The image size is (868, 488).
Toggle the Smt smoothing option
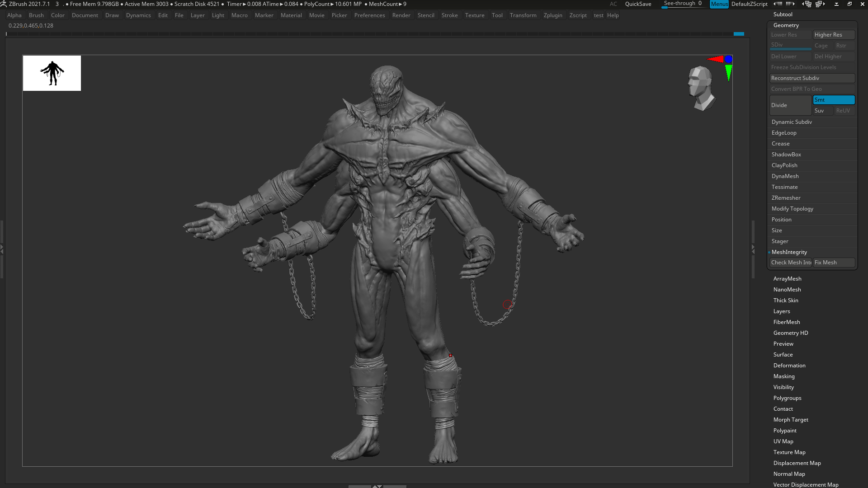(x=833, y=100)
